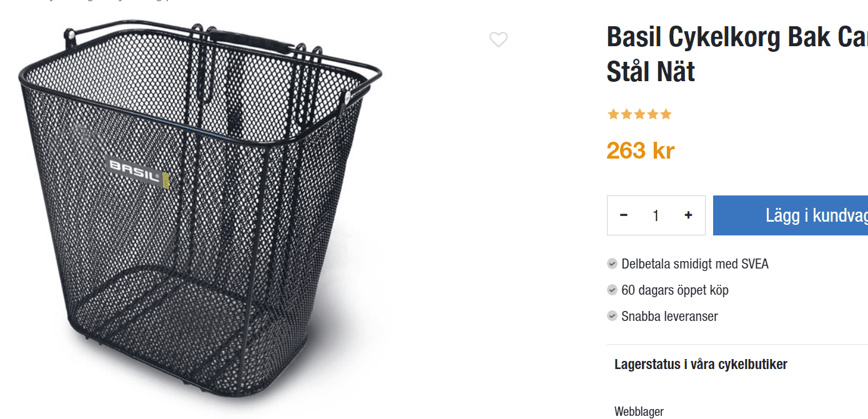
Task: Click the Basil logo on the basket
Action: click(x=138, y=170)
